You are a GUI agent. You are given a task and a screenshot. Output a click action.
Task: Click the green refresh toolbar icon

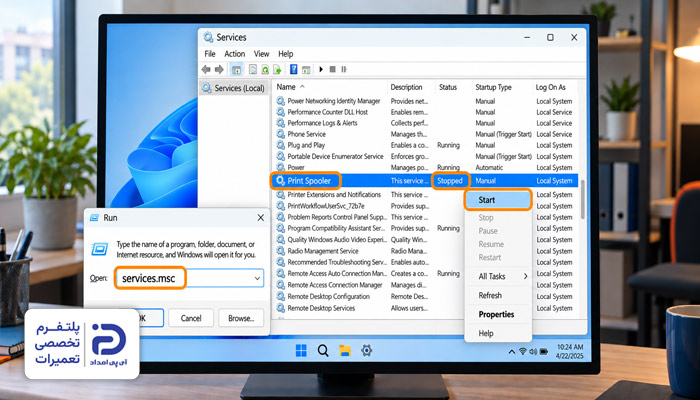point(265,69)
